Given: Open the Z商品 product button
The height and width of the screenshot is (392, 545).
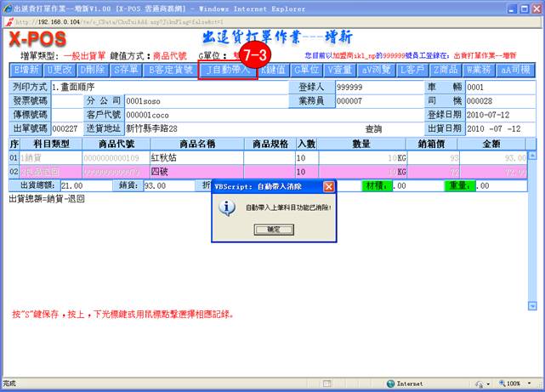Looking at the screenshot, I should 446,70.
